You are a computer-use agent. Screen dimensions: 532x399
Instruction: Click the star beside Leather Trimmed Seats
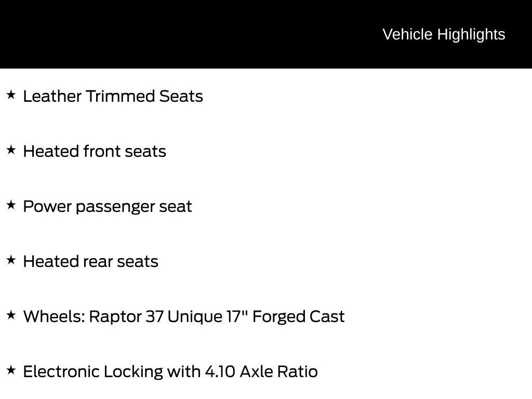(x=11, y=95)
